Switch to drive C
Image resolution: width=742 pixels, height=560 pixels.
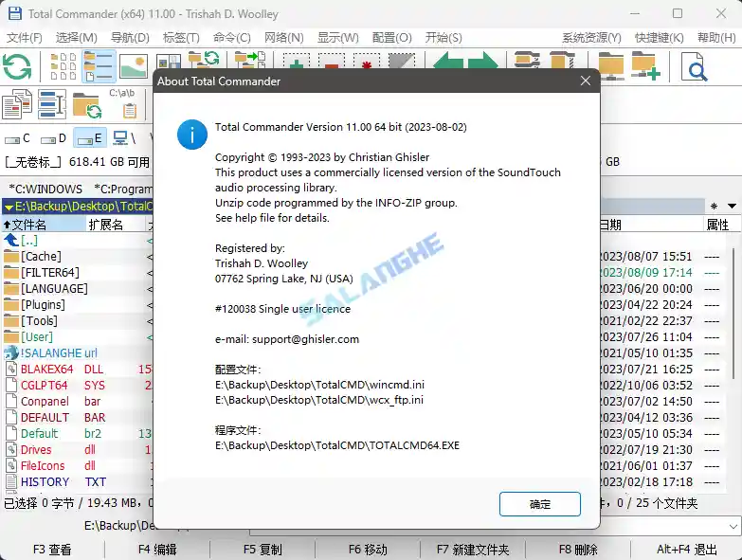(17, 138)
